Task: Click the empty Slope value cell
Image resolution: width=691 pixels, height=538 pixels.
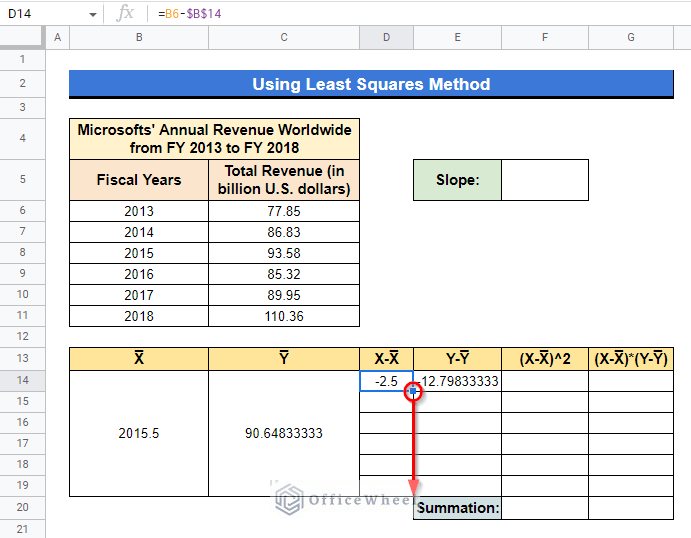Action: pos(545,180)
